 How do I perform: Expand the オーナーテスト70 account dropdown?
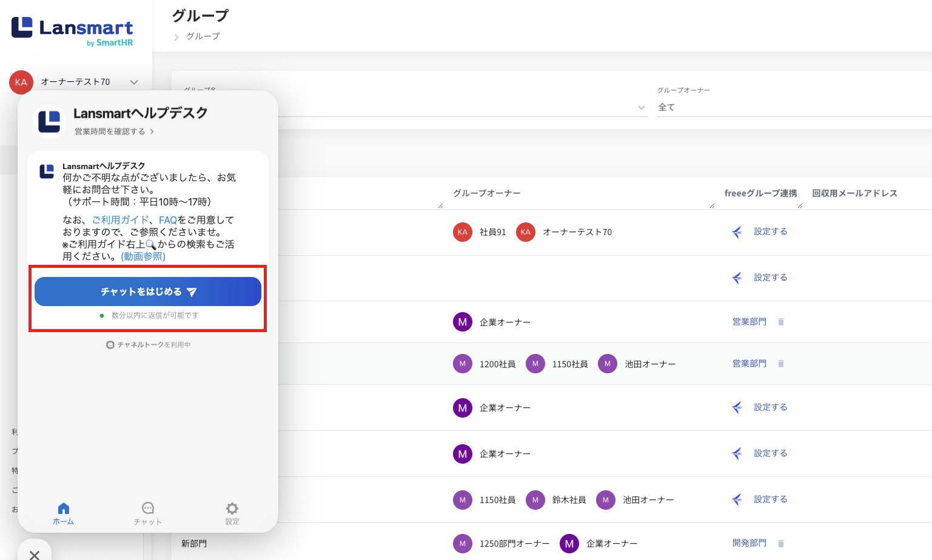click(x=134, y=82)
